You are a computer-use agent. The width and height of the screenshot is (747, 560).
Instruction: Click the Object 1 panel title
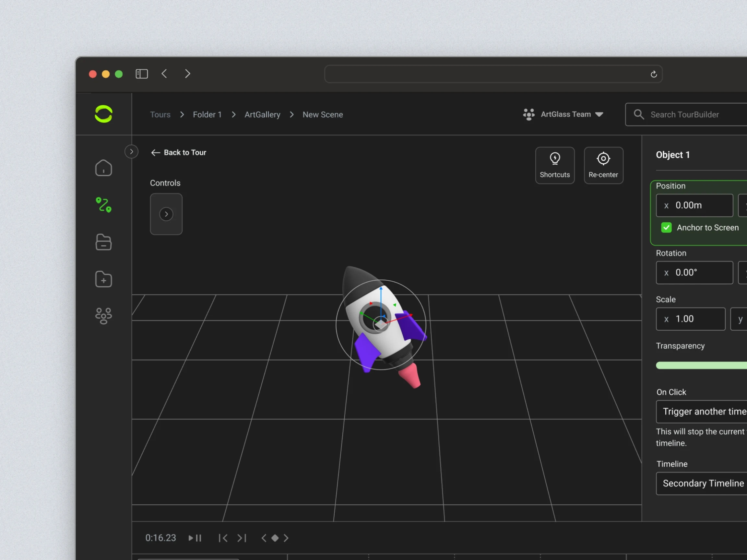tap(673, 155)
